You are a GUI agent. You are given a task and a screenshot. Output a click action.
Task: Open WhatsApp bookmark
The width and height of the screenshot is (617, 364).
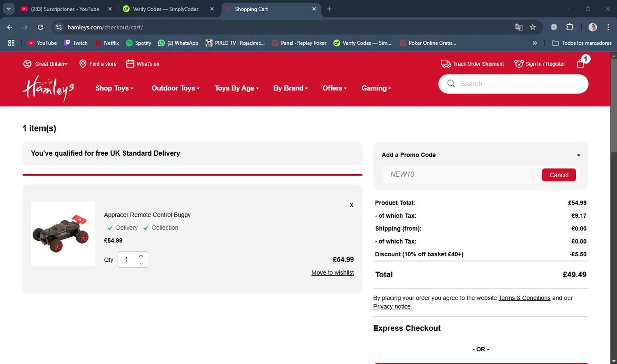point(178,43)
